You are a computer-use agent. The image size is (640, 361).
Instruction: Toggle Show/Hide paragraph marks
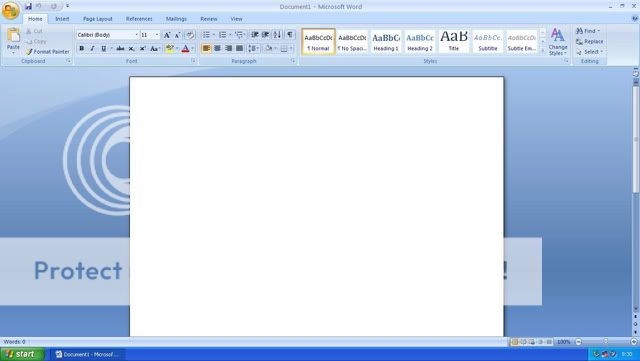point(290,35)
